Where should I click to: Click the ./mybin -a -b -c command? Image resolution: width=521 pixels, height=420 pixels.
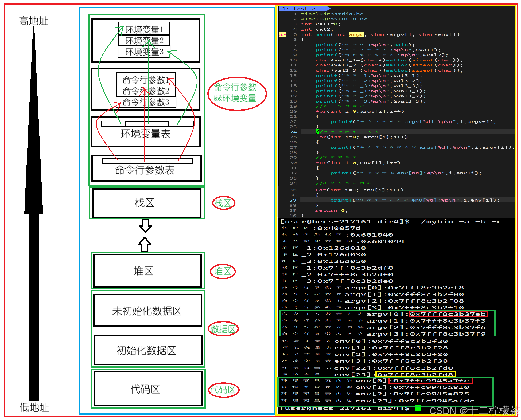pyautogui.click(x=459, y=222)
